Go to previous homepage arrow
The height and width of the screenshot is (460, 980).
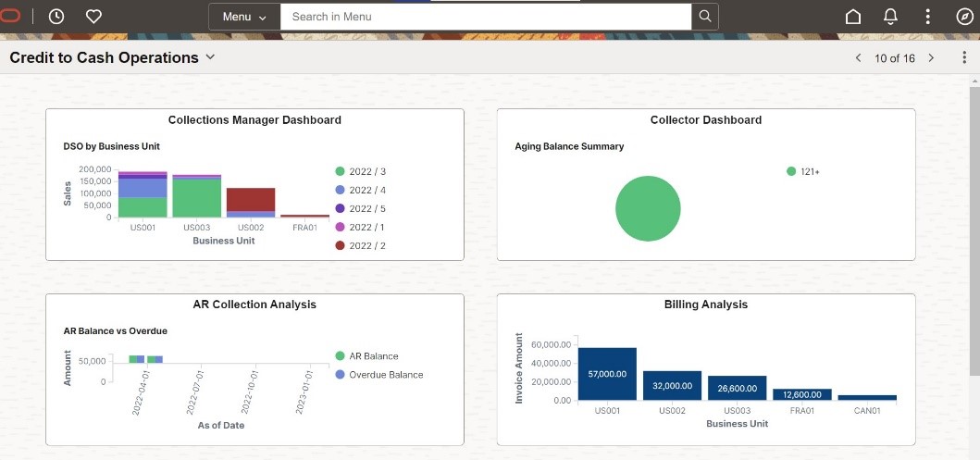click(x=858, y=57)
